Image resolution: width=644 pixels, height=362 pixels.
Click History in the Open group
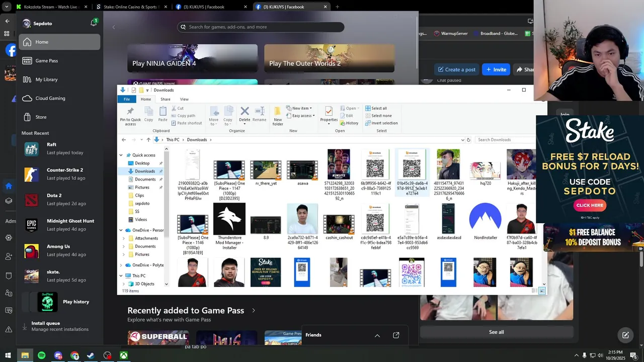(x=349, y=123)
